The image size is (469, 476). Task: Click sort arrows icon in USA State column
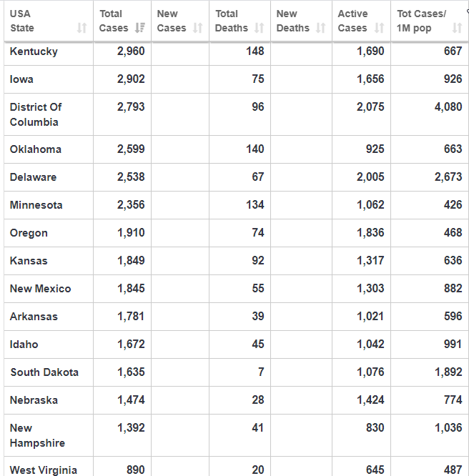pyautogui.click(x=82, y=28)
